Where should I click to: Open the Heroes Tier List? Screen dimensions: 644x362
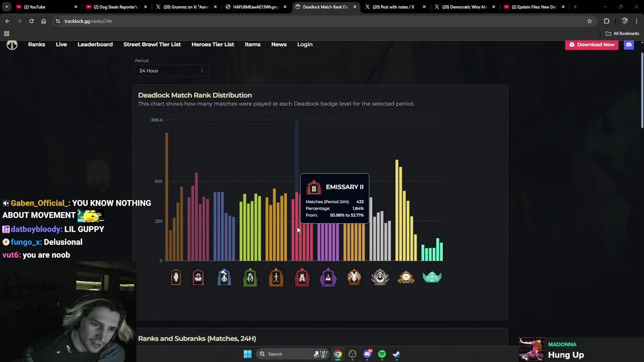213,44
